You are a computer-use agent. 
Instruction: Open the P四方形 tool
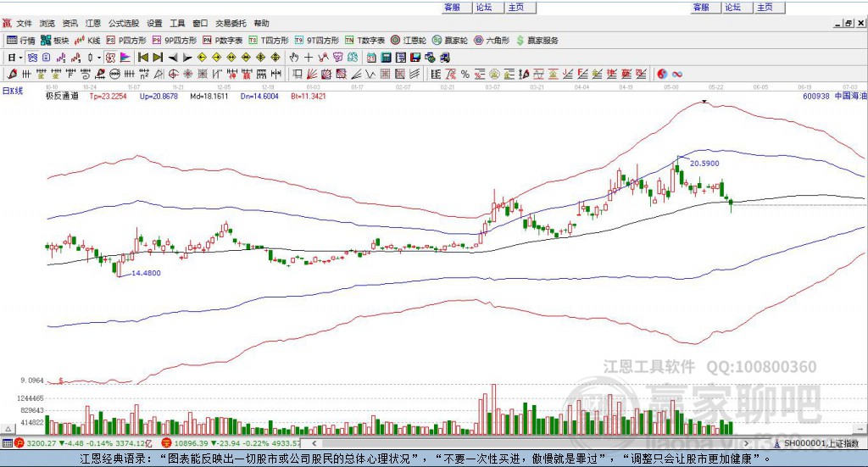[126, 41]
